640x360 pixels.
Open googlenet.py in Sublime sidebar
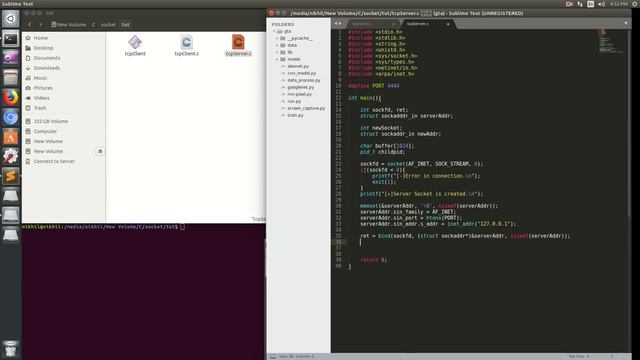pos(300,87)
